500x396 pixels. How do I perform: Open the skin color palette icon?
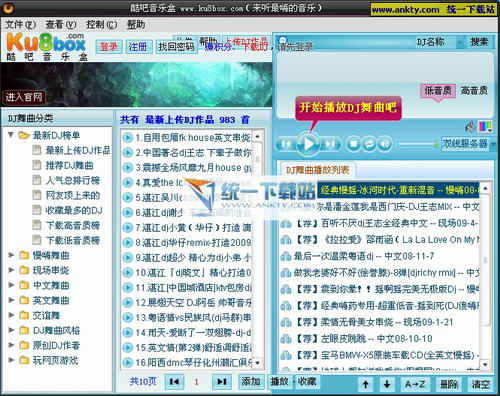coord(485,126)
